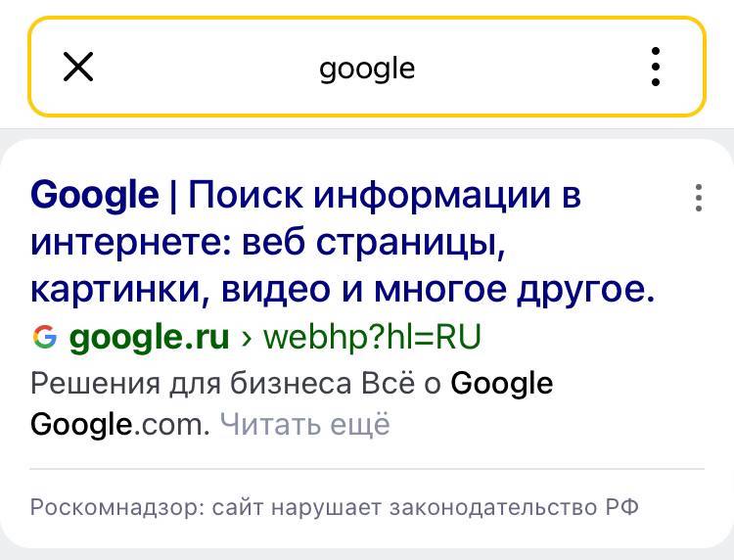The image size is (734, 560).
Task: Visit the green google.ru domain link
Action: (150, 337)
